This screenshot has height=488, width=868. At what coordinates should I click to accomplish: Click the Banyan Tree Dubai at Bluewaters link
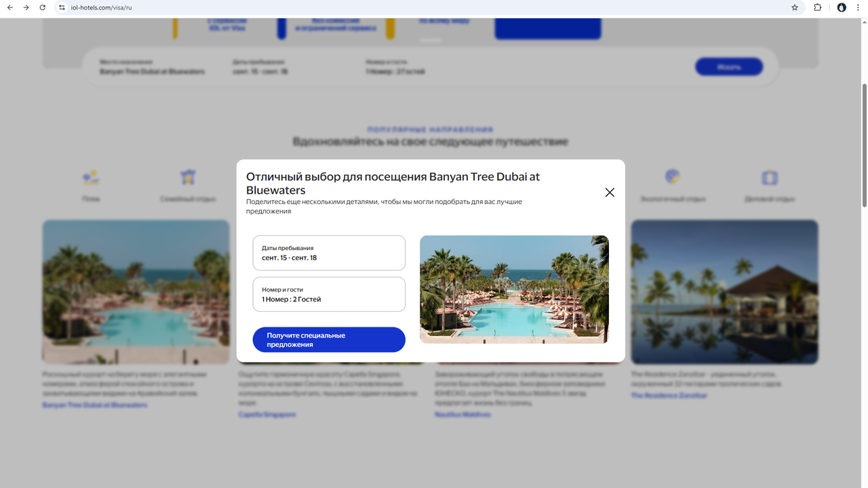tap(95, 405)
